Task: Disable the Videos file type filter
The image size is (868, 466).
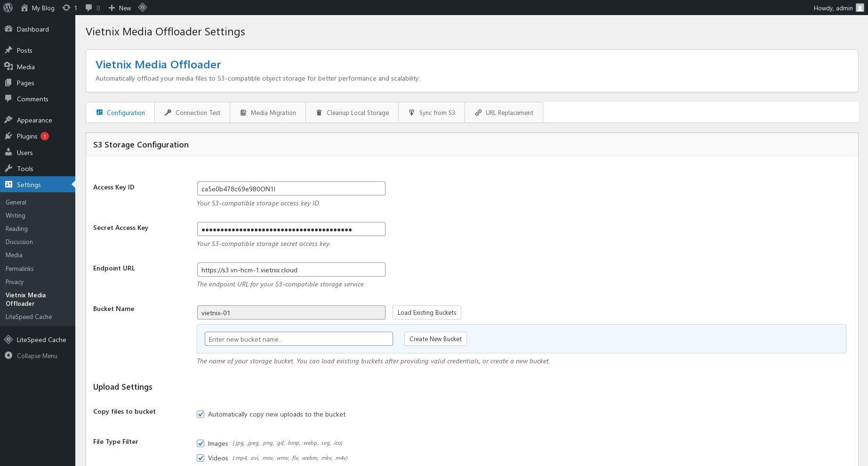Action: click(201, 458)
